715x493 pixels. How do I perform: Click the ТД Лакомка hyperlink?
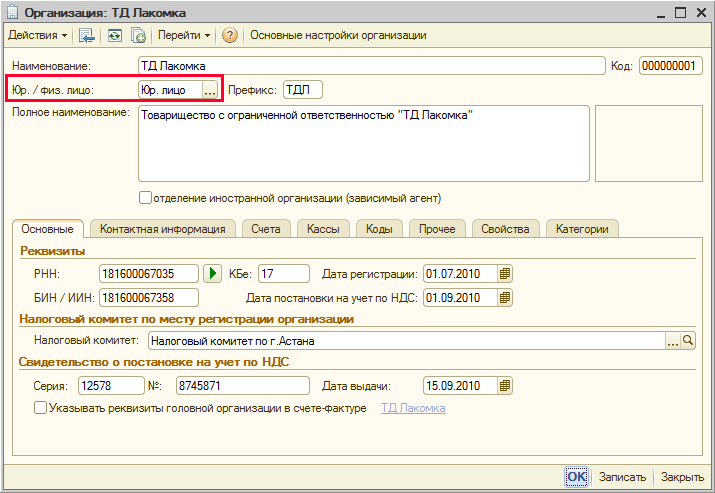coord(413,408)
